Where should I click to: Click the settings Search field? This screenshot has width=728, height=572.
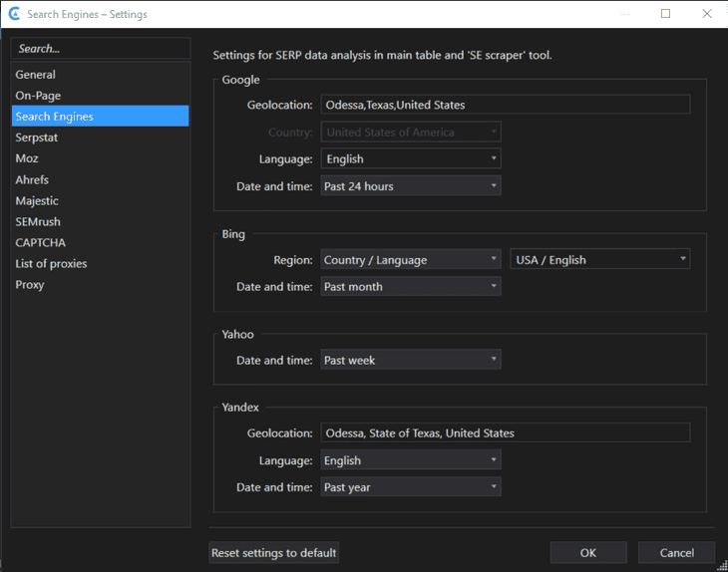point(100,49)
